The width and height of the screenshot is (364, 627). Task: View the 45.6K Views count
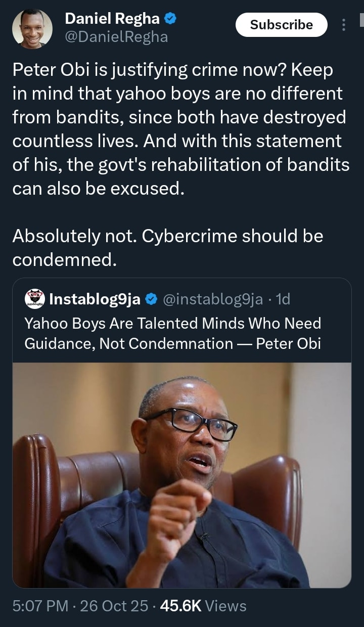[x=180, y=606]
